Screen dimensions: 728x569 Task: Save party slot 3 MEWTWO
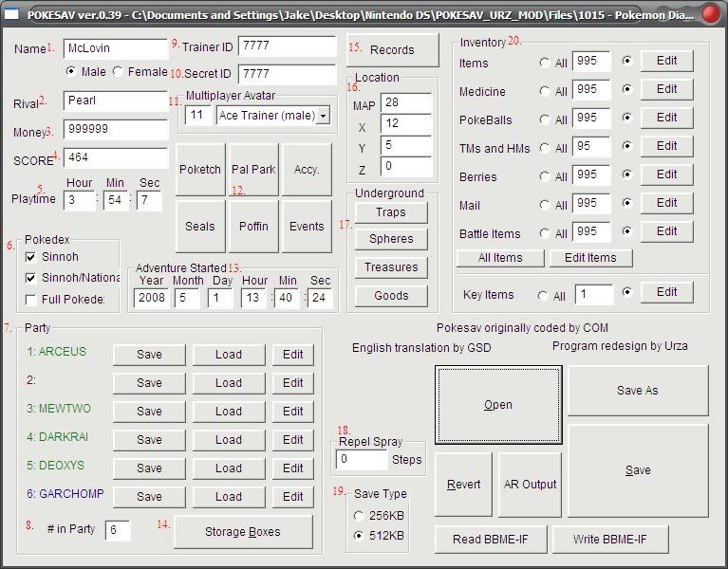pyautogui.click(x=149, y=412)
